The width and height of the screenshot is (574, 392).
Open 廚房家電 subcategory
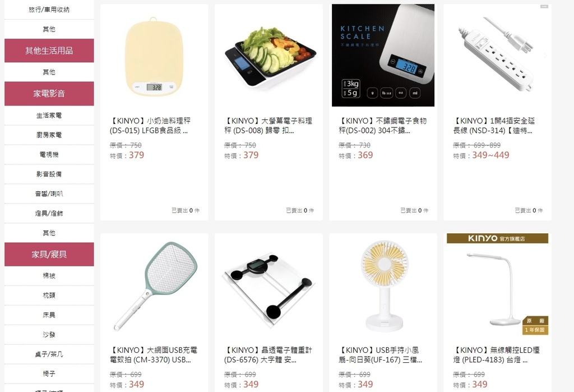point(49,135)
